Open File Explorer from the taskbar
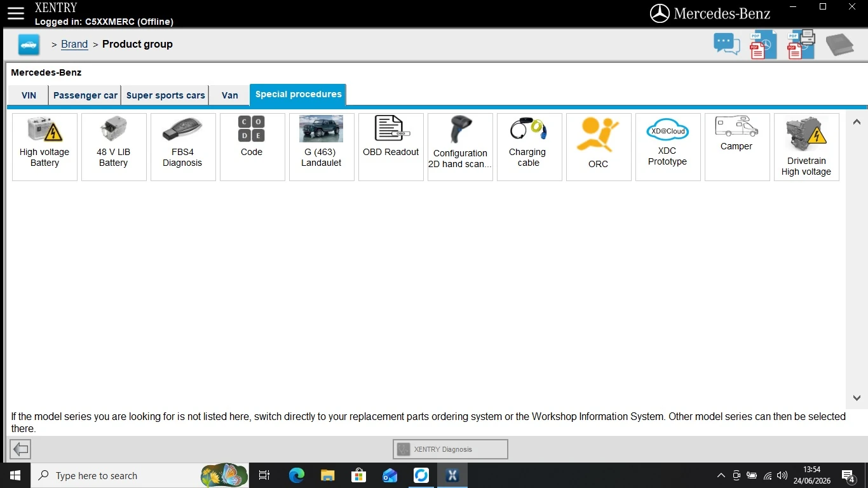868x488 pixels. click(x=327, y=475)
